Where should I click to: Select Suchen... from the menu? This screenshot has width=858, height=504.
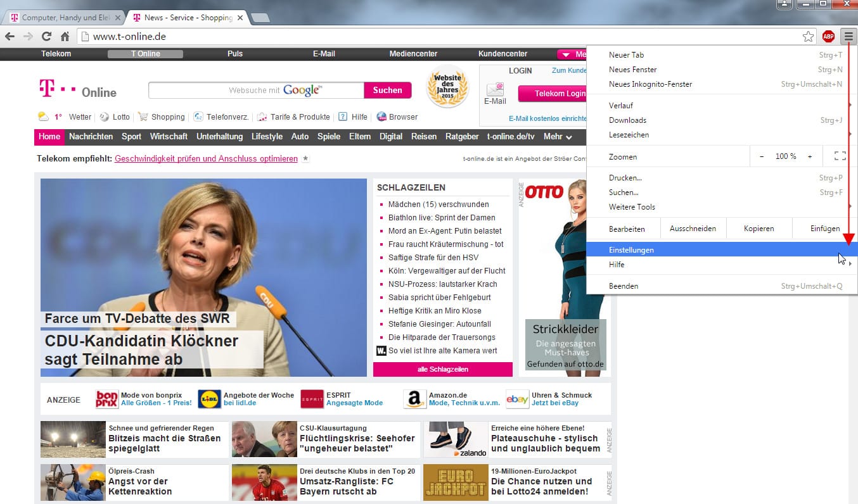tap(722, 192)
